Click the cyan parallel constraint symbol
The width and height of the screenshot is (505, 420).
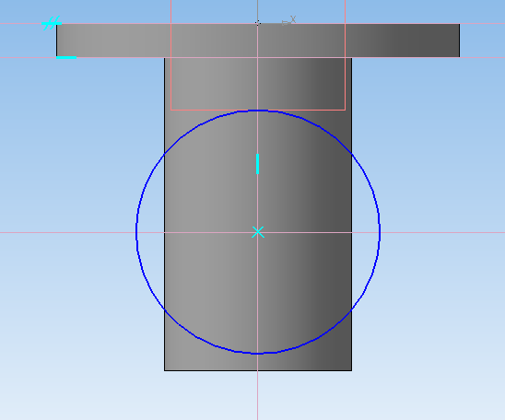pyautogui.click(x=52, y=23)
